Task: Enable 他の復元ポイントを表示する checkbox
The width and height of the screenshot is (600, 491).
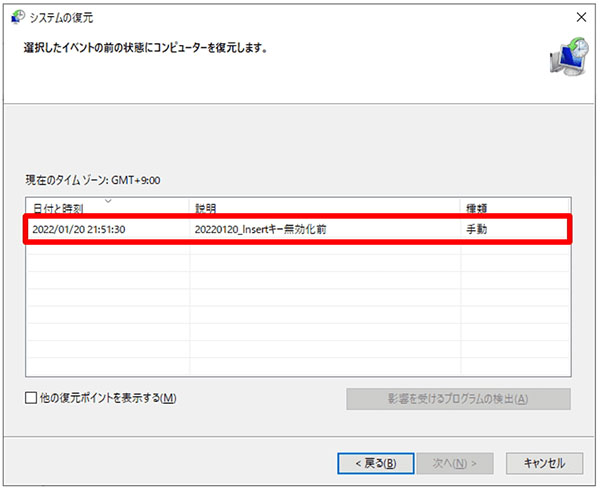Action: click(31, 398)
